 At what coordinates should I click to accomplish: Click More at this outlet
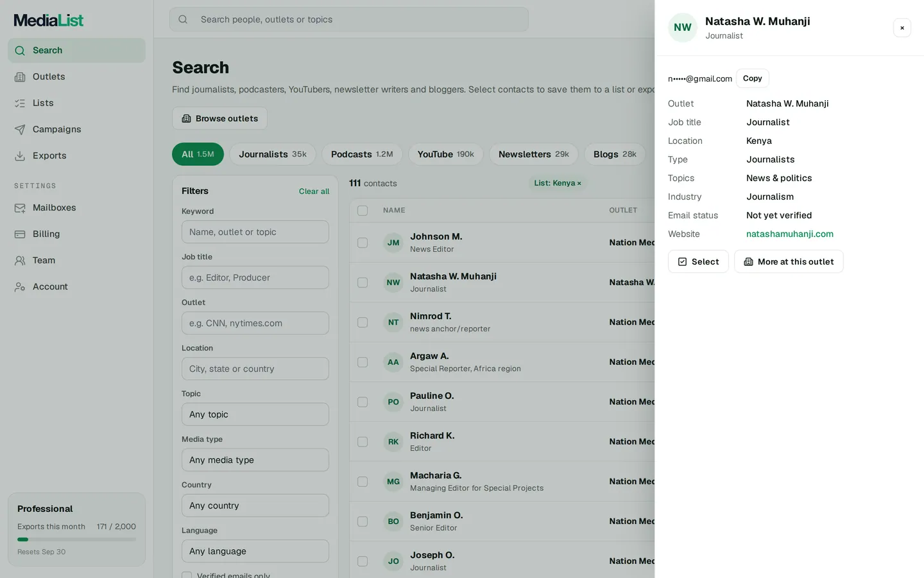coord(789,261)
